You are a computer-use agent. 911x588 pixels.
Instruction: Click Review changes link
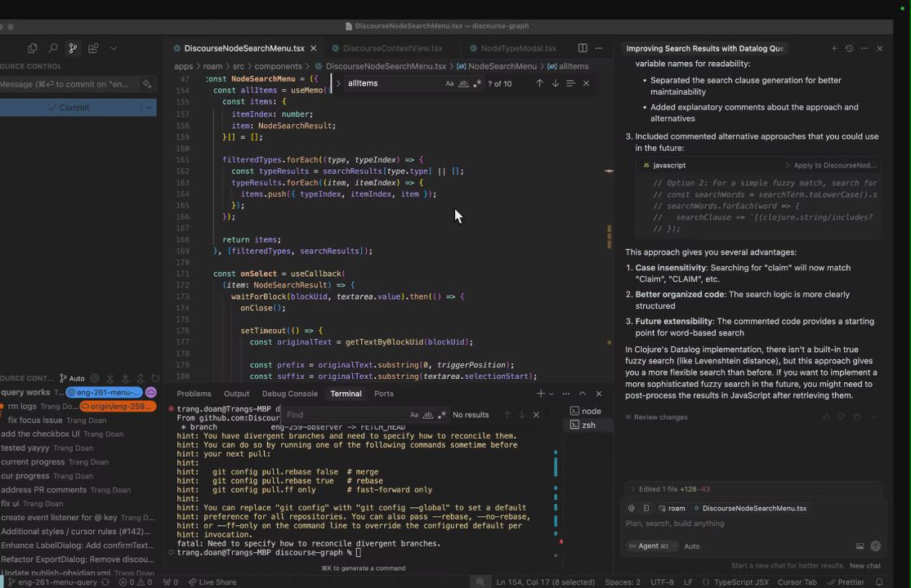coord(657,417)
